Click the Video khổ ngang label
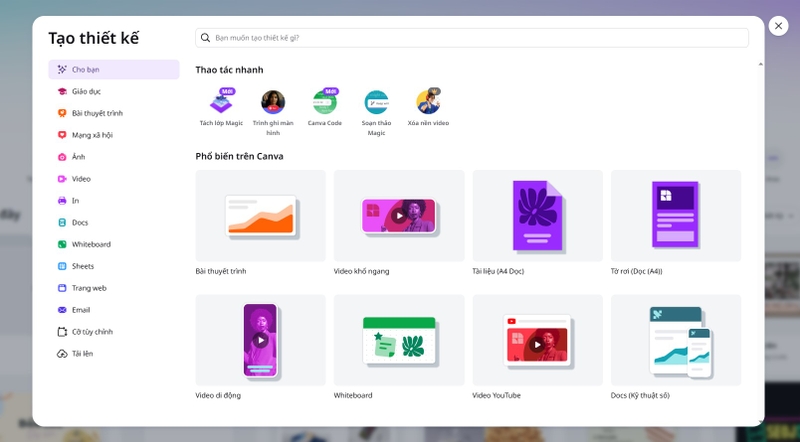 (362, 271)
